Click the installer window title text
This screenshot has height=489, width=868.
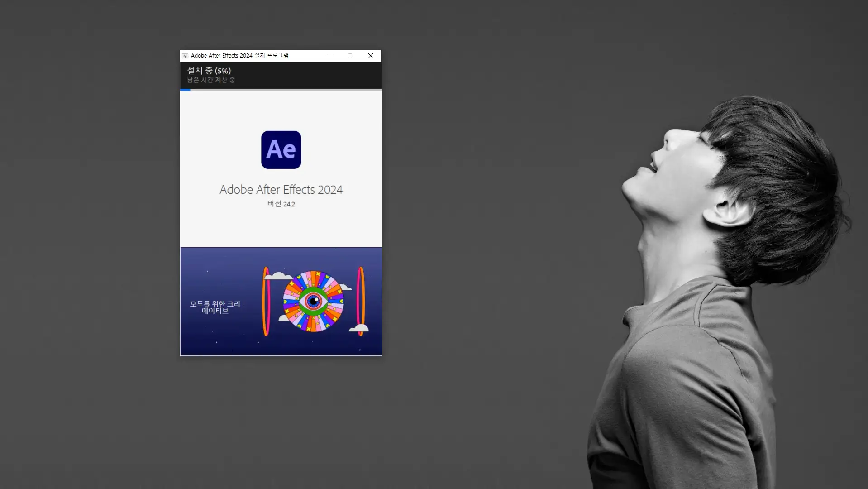pos(240,56)
